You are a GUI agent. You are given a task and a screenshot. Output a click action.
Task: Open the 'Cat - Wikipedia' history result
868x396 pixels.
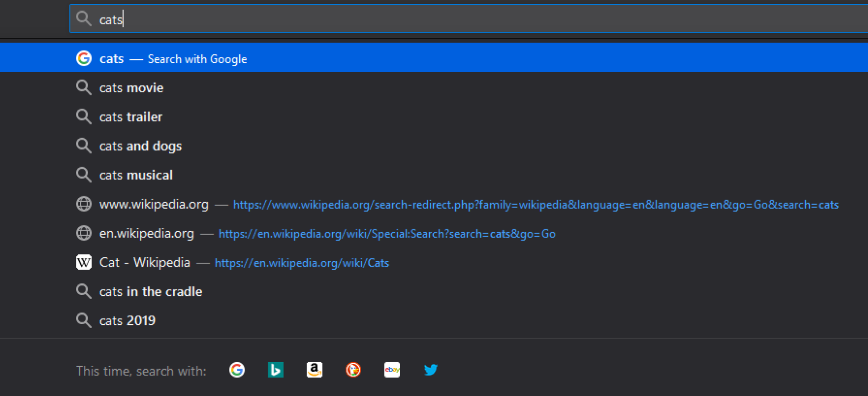point(434,262)
